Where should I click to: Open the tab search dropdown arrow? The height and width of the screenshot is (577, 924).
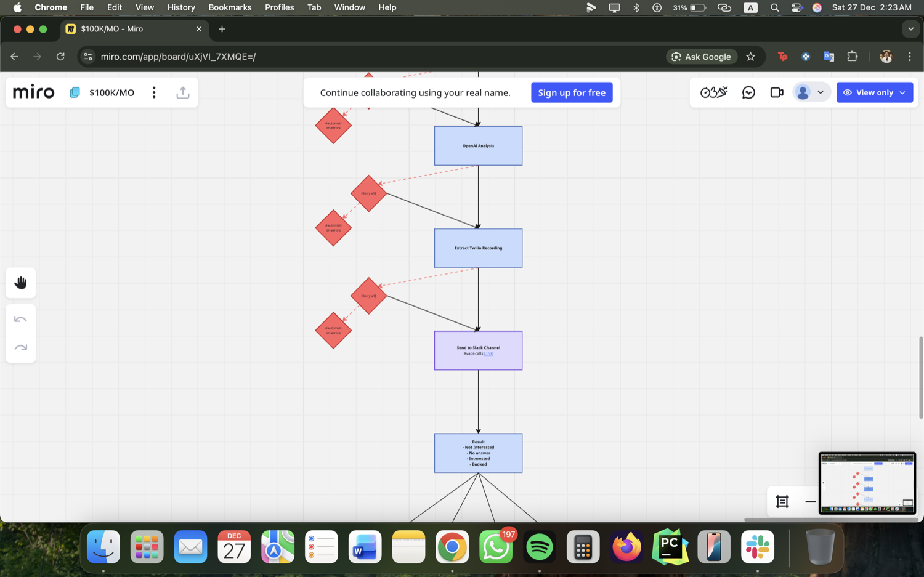910,29
